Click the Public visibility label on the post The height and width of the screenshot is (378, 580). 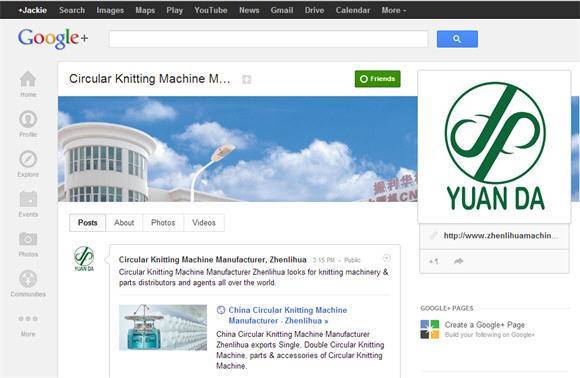coord(352,260)
